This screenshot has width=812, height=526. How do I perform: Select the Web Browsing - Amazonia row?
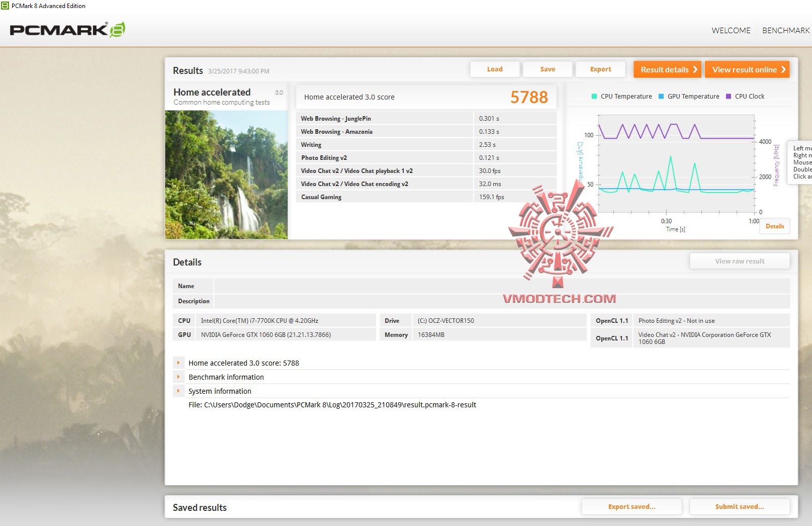coord(426,132)
